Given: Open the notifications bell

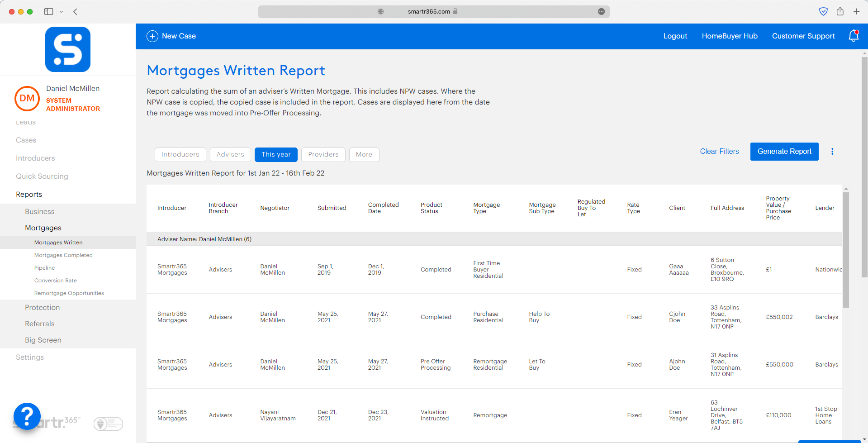Looking at the screenshot, I should pos(854,36).
